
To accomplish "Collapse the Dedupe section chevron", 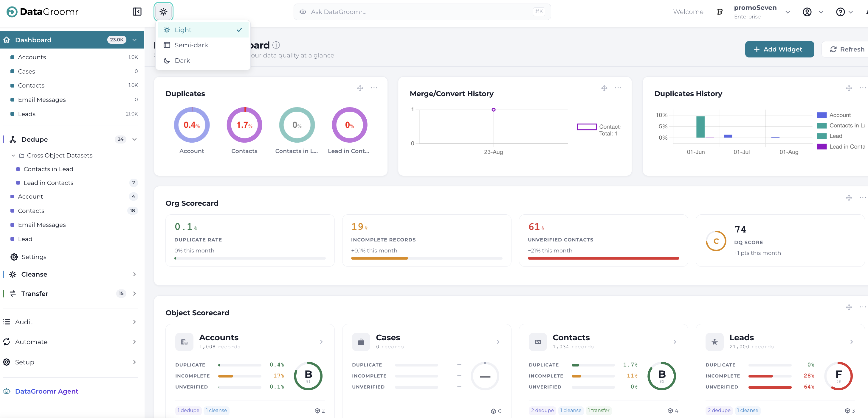I will pyautogui.click(x=134, y=139).
